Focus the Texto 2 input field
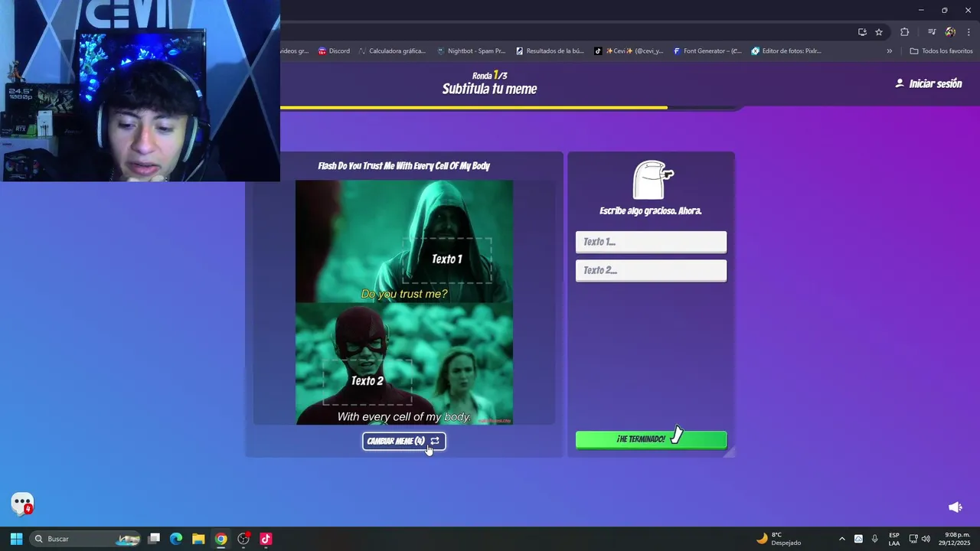Viewport: 980px width, 551px height. click(x=651, y=270)
